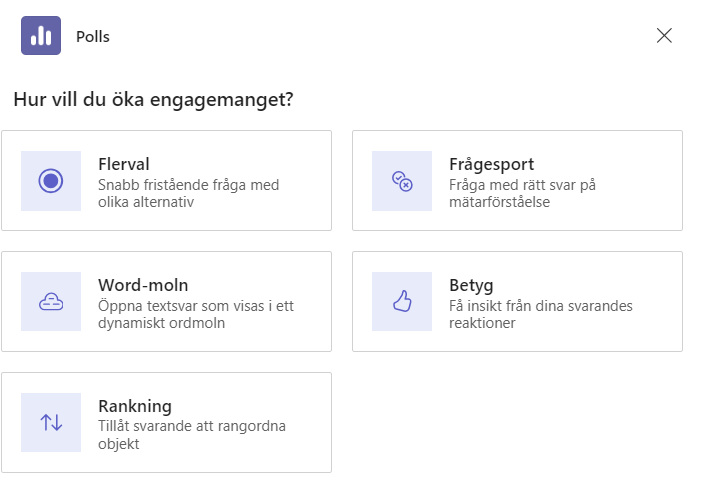Click the Word-moln cloud icon
This screenshot has width=704, height=480.
point(51,302)
